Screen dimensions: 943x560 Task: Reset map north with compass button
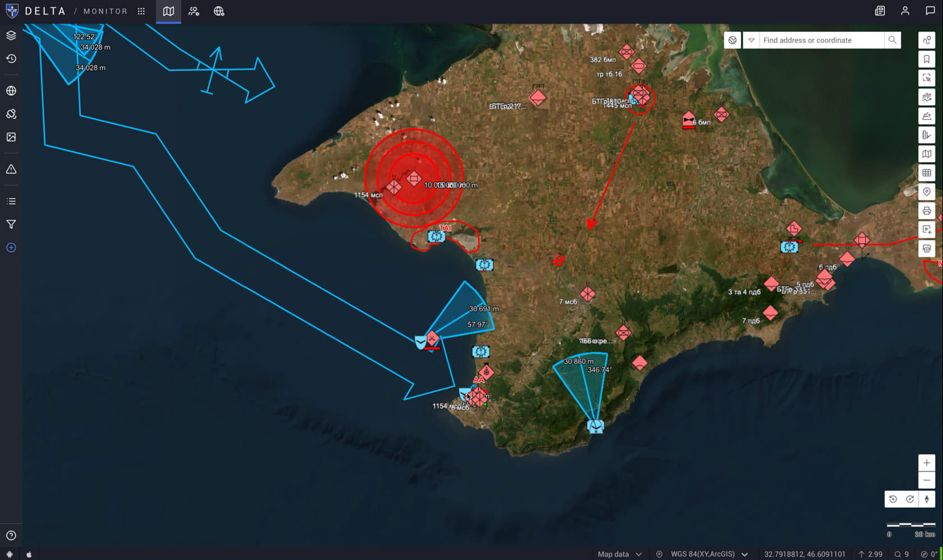tap(927, 499)
